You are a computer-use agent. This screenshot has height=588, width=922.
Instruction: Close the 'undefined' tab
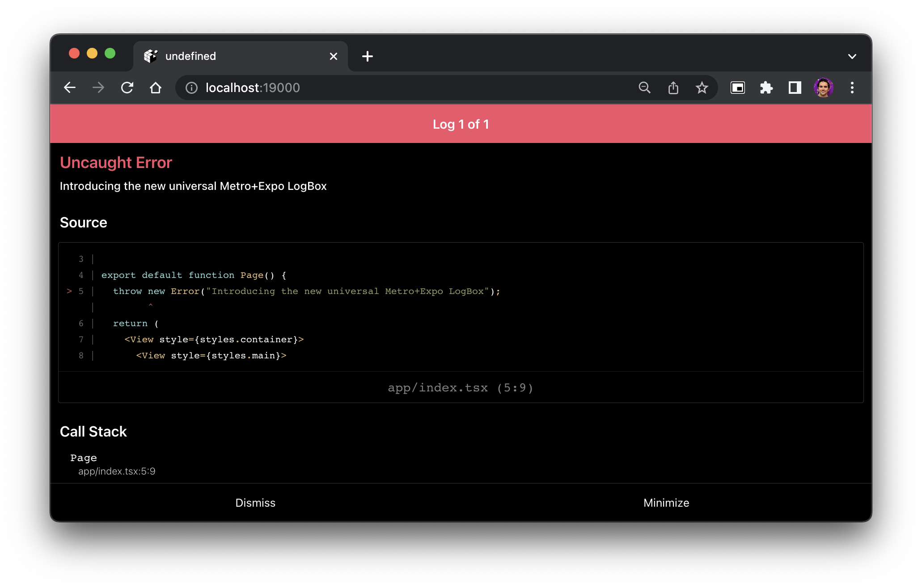pos(333,56)
